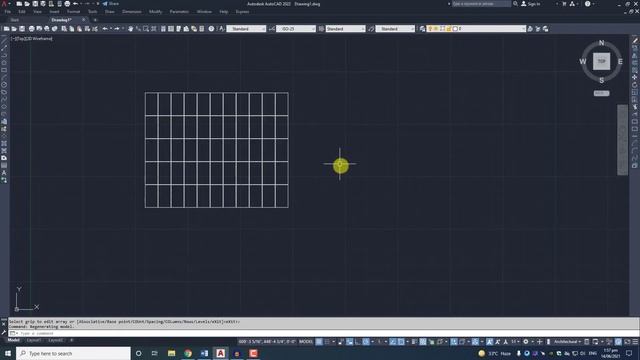Click the Layer Previous icon
This screenshot has width=640, height=360.
tap(538, 29)
